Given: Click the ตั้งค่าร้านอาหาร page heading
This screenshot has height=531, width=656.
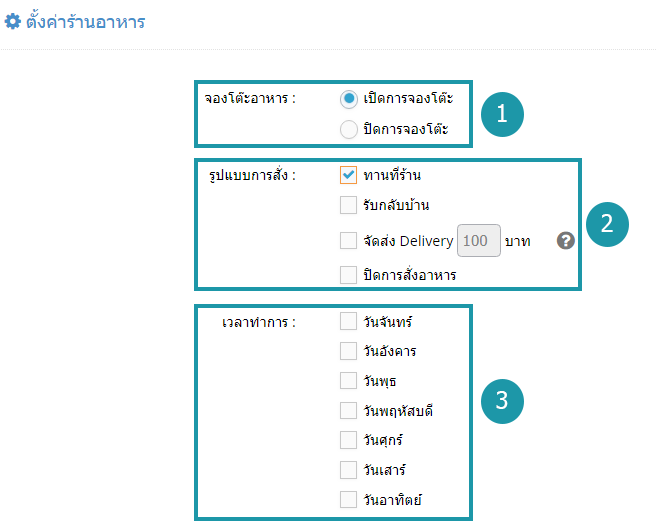Looking at the screenshot, I should [x=85, y=22].
